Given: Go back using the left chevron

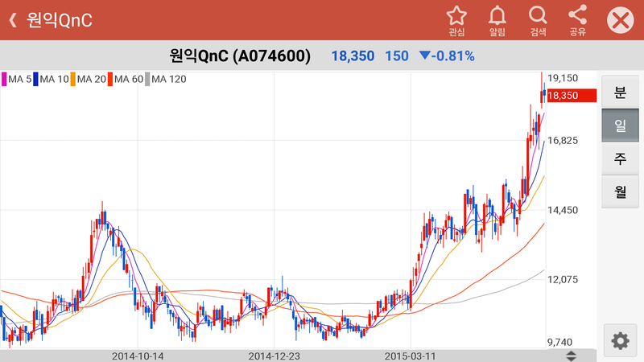Looking at the screenshot, I should click(13, 20).
